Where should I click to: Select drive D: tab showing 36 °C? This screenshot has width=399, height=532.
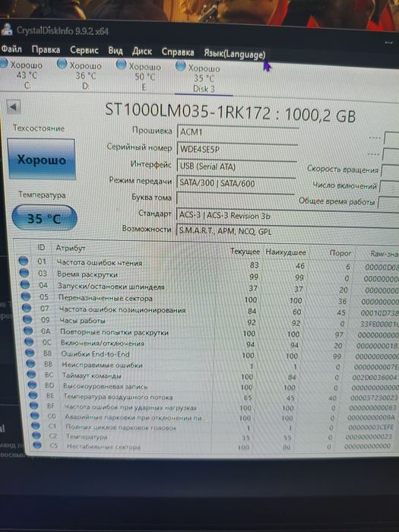[x=81, y=75]
